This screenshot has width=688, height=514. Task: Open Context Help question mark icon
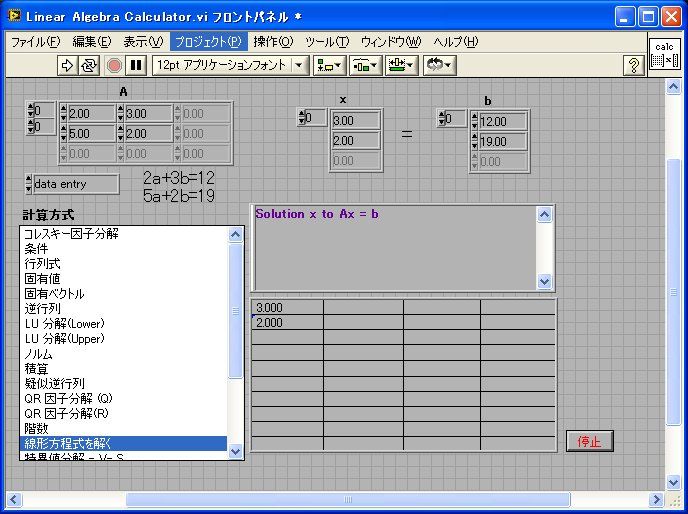coord(633,65)
